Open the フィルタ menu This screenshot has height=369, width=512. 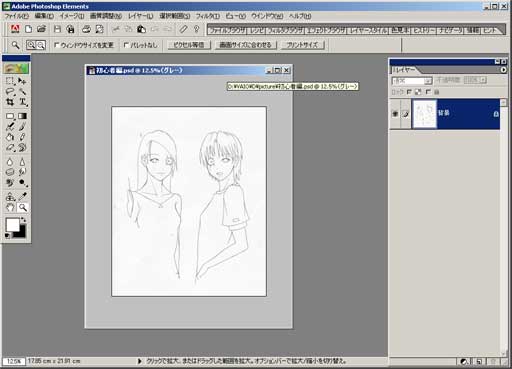pos(208,16)
